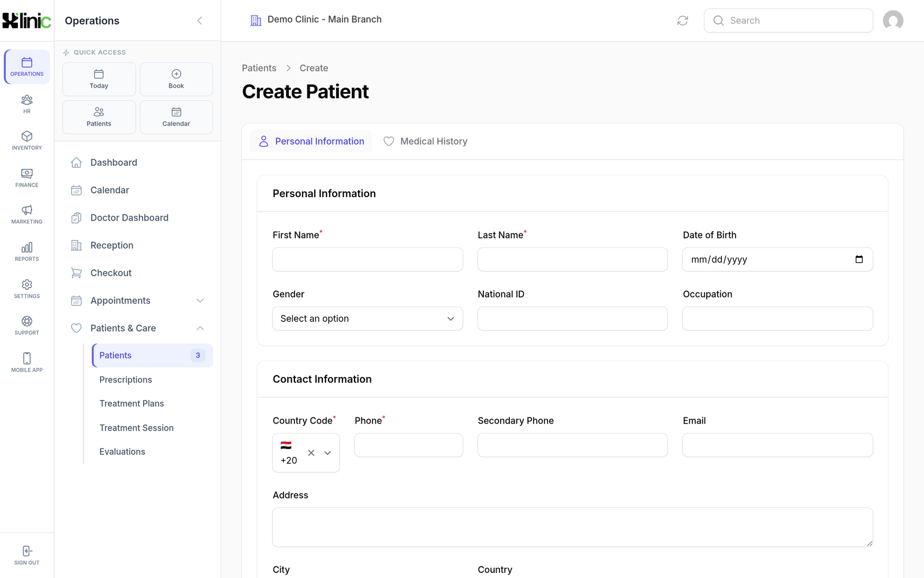This screenshot has height=578, width=924.
Task: Open the HR module icon
Action: click(27, 104)
